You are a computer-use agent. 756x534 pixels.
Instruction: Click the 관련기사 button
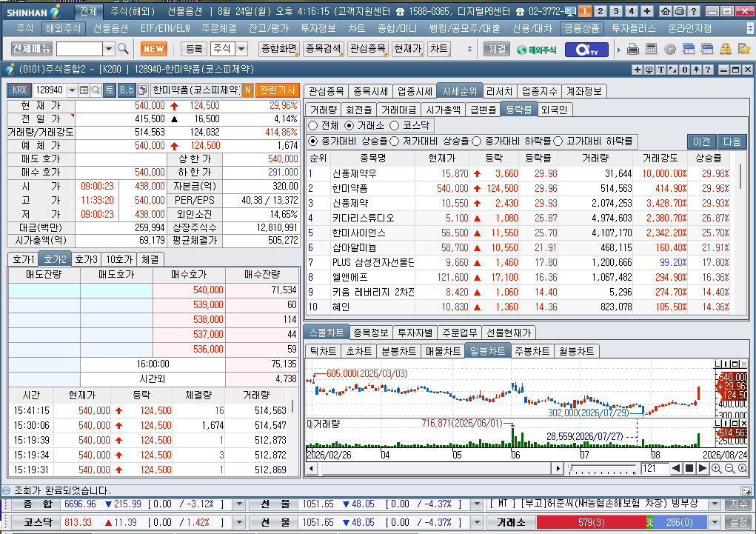click(x=278, y=90)
